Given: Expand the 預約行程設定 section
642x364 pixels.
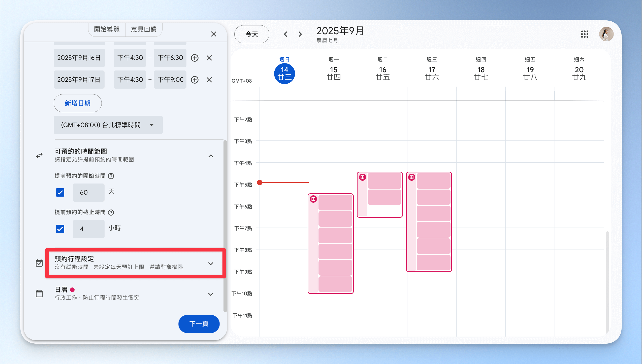Looking at the screenshot, I should point(211,263).
